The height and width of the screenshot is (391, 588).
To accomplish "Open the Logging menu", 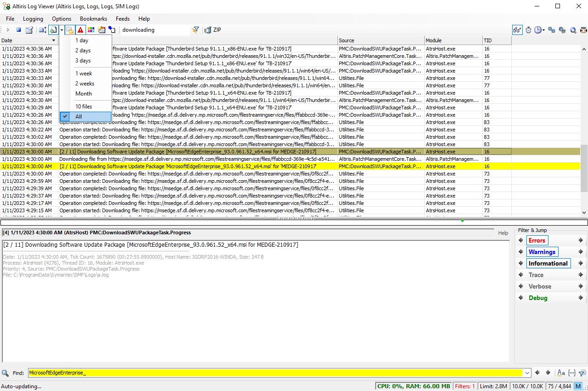I will tap(33, 19).
